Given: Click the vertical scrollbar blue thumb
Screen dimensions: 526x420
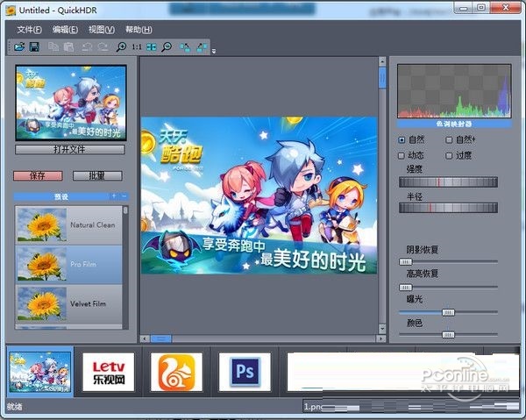Looking at the screenshot, I should [382, 77].
